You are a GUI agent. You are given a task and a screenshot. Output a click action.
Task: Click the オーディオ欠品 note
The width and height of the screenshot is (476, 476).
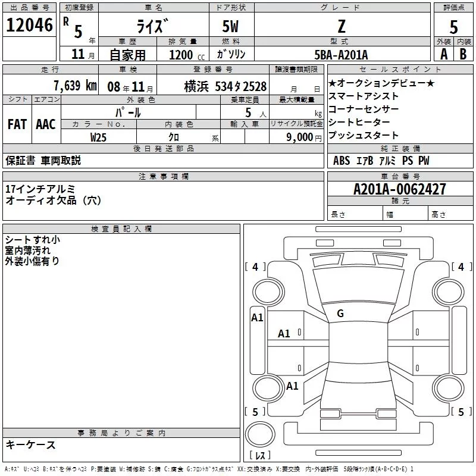click(x=54, y=201)
